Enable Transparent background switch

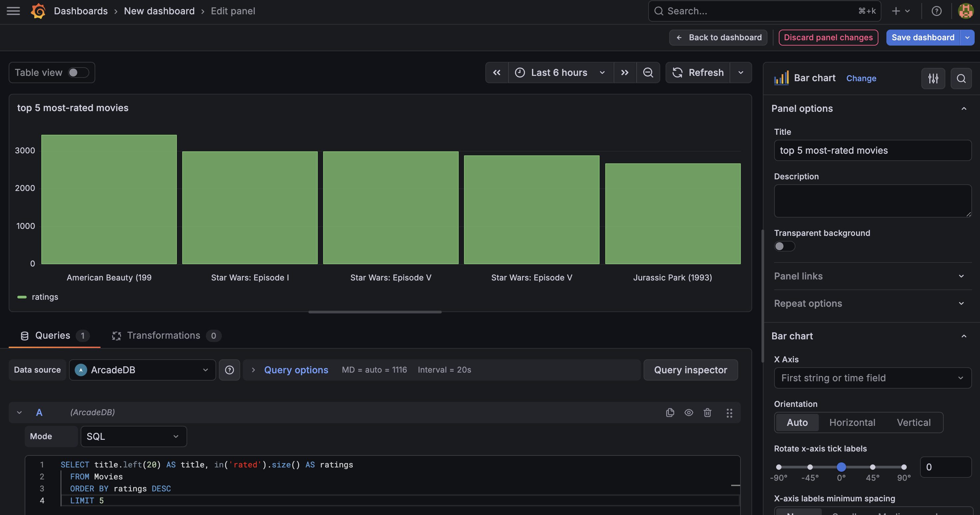pyautogui.click(x=784, y=246)
